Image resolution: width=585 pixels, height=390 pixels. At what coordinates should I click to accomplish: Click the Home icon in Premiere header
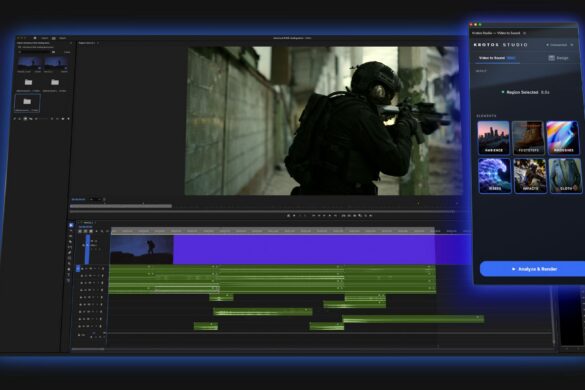pyautogui.click(x=35, y=38)
